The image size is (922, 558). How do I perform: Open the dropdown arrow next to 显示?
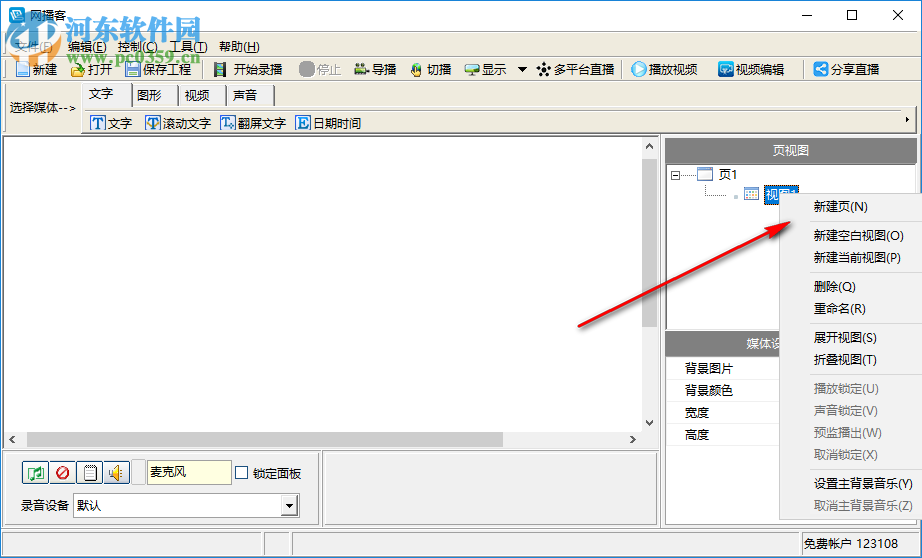(x=522, y=69)
